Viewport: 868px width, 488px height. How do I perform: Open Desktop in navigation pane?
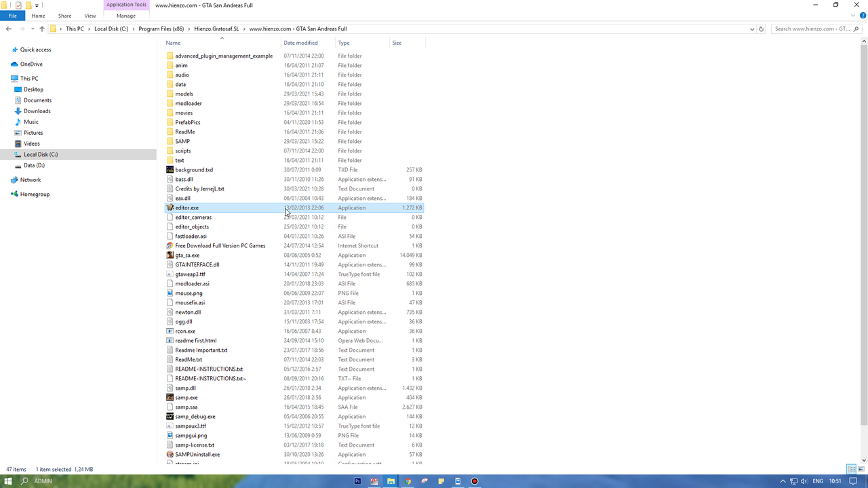[33, 89]
